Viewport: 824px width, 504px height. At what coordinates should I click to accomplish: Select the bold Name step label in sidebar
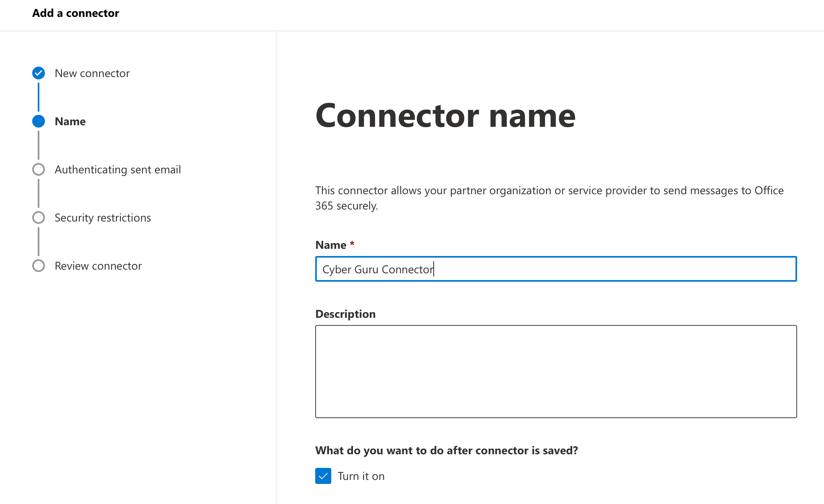70,122
